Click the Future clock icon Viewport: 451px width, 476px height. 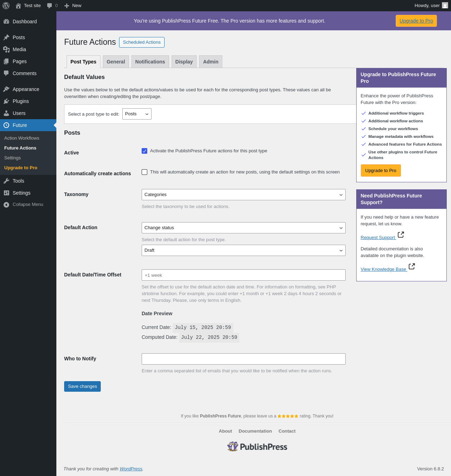pyautogui.click(x=6, y=125)
